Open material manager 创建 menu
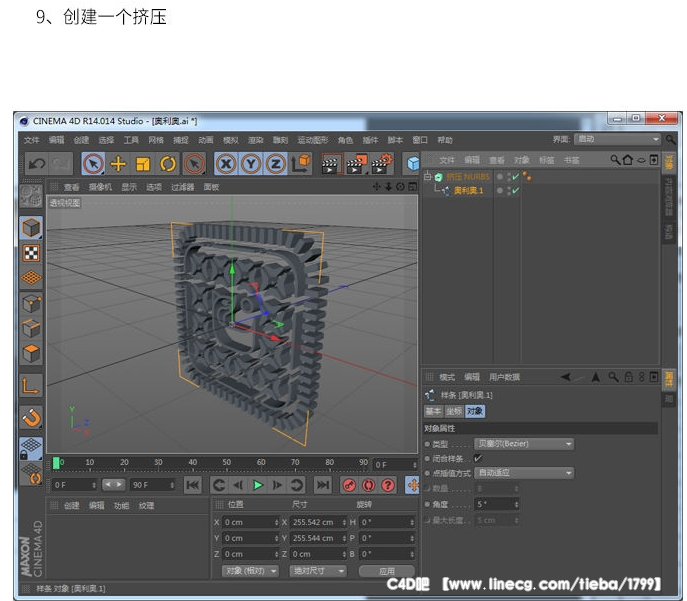The width and height of the screenshot is (687, 601). (71, 506)
